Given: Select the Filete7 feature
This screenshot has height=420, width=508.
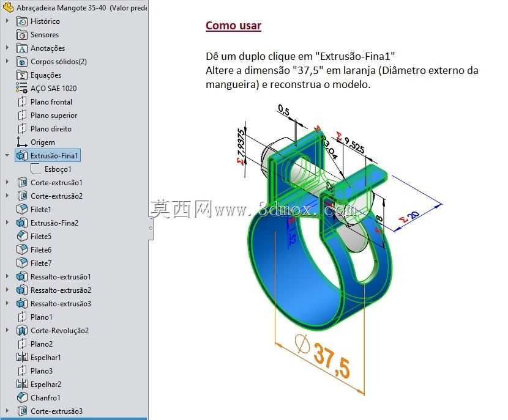Looking at the screenshot, I should coord(41,263).
